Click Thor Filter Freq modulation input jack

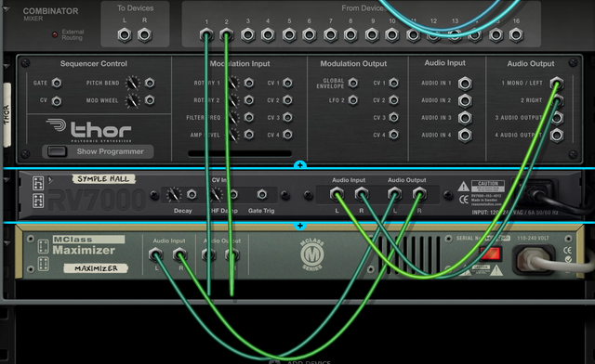coord(249,117)
